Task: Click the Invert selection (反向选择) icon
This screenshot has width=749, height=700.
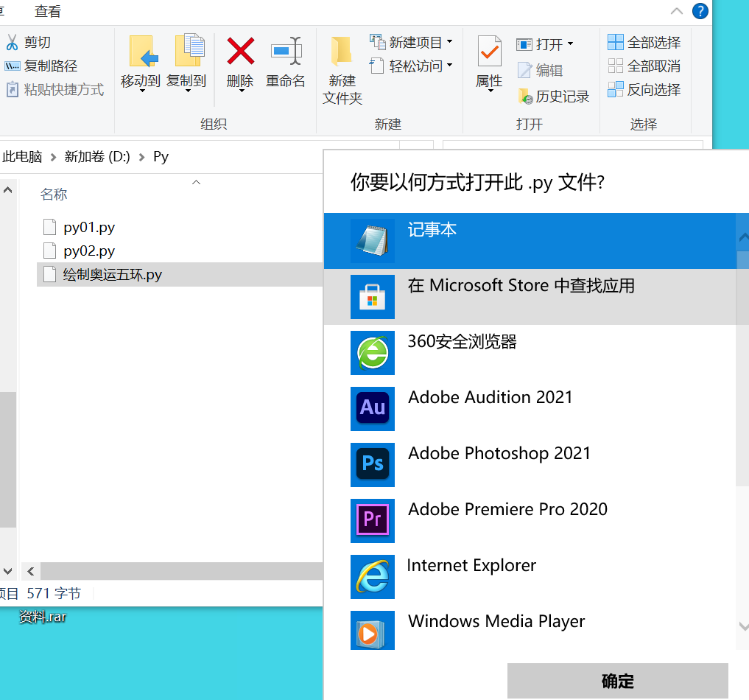Action: coord(616,89)
